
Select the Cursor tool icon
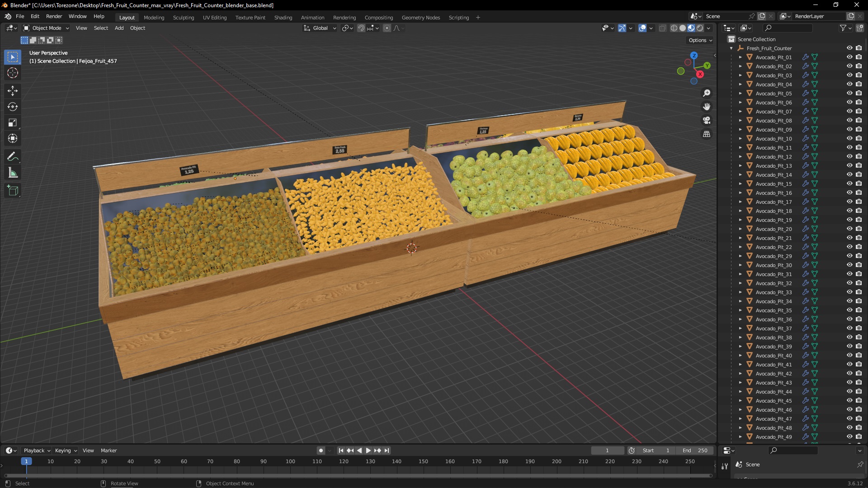(x=13, y=72)
